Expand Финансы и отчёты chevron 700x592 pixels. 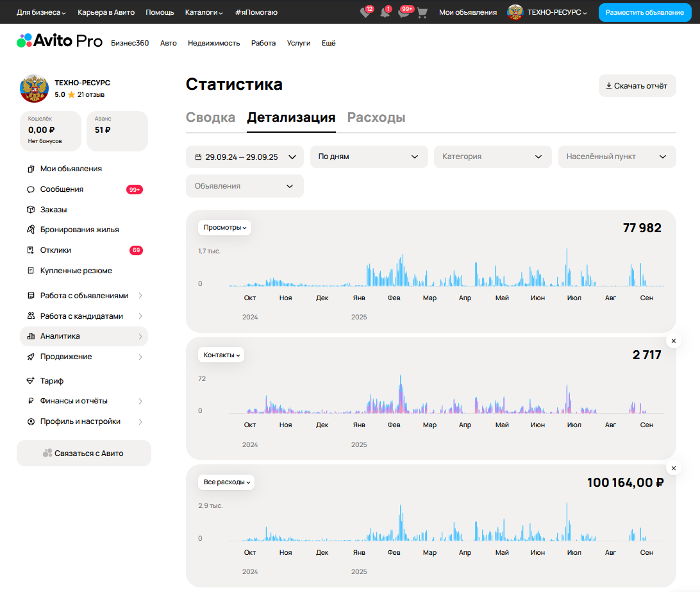pos(140,402)
